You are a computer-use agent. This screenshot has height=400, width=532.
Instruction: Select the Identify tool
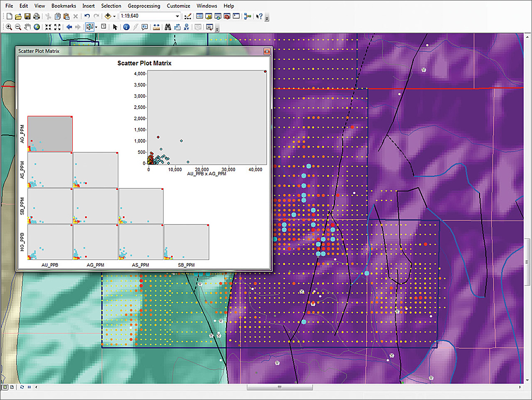coord(126,27)
